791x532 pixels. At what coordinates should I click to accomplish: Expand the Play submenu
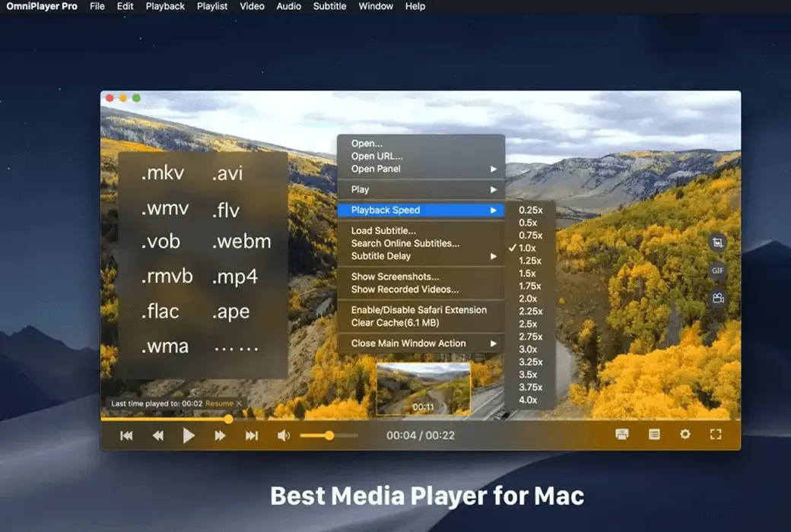[421, 189]
